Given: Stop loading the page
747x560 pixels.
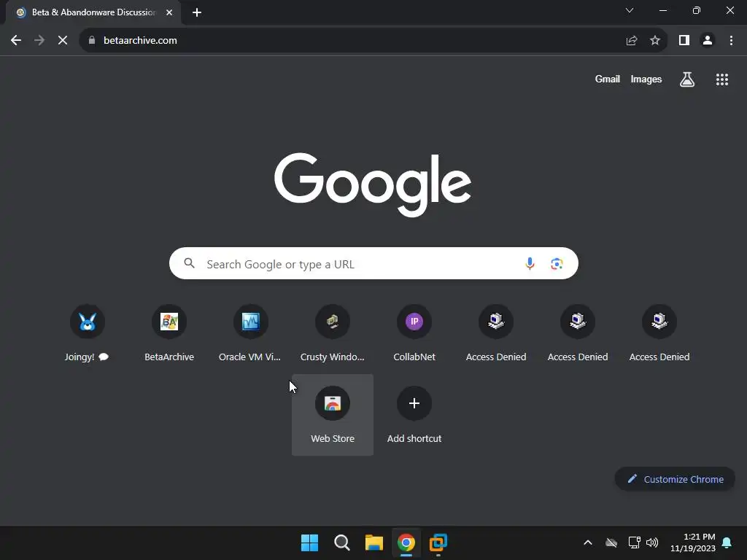Looking at the screenshot, I should (63, 41).
